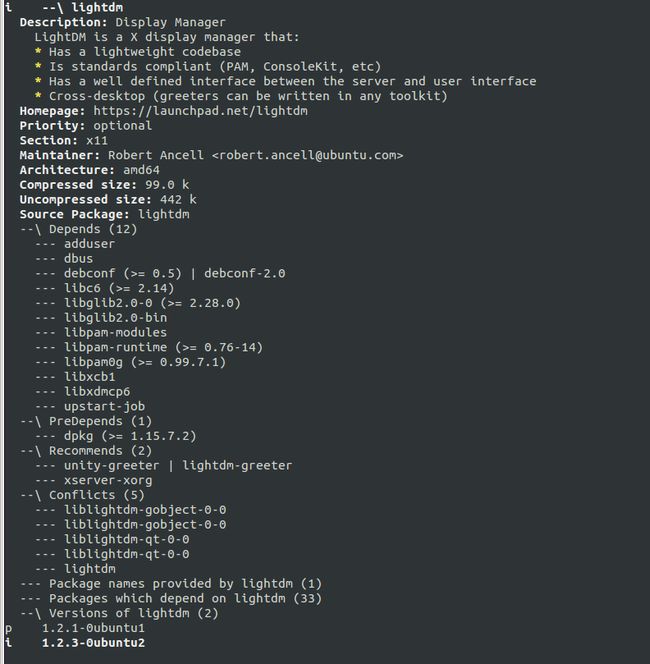The height and width of the screenshot is (664, 650).
Task: Select the upstart-job dependency
Action: 104,407
